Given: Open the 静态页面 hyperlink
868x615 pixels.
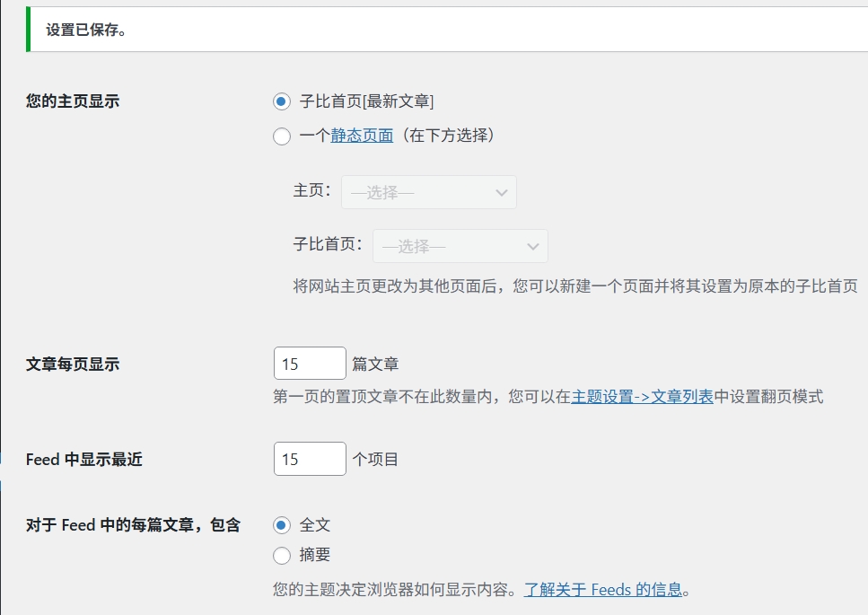Looking at the screenshot, I should point(362,136).
